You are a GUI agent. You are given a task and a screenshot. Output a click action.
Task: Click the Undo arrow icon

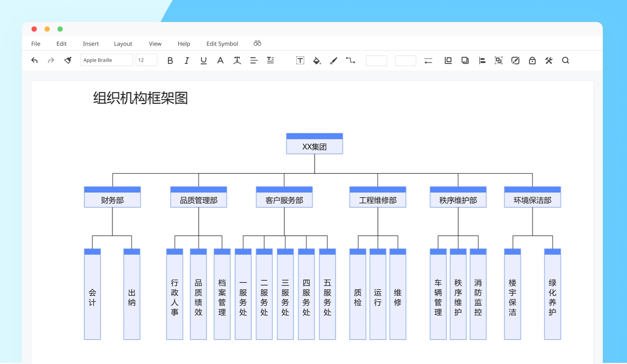pos(34,60)
